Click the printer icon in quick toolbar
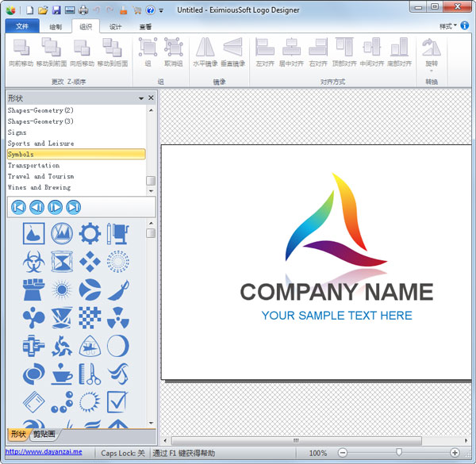 [x=83, y=10]
